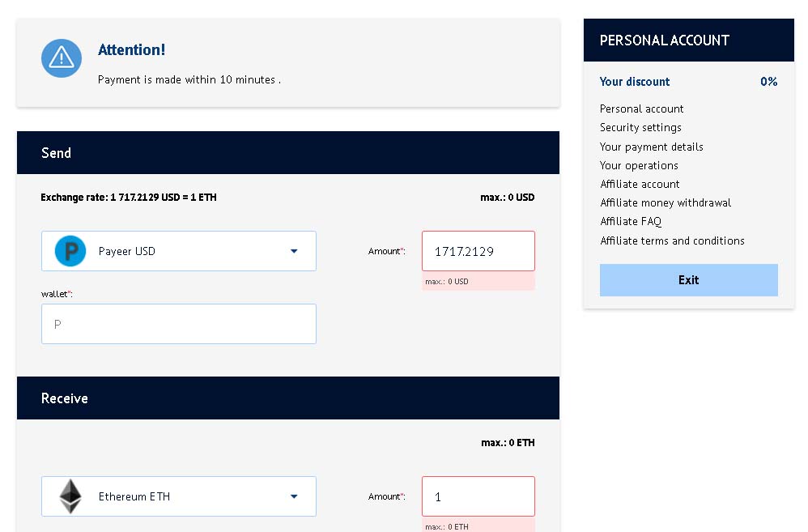Click the max 0 ETH limit text
The image size is (808, 532).
(508, 443)
